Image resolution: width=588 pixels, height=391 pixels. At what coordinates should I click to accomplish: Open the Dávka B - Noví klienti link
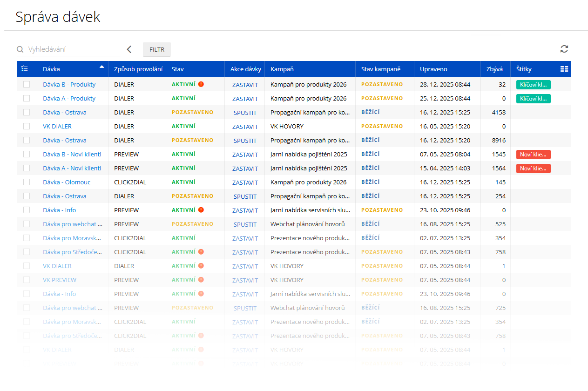click(72, 154)
